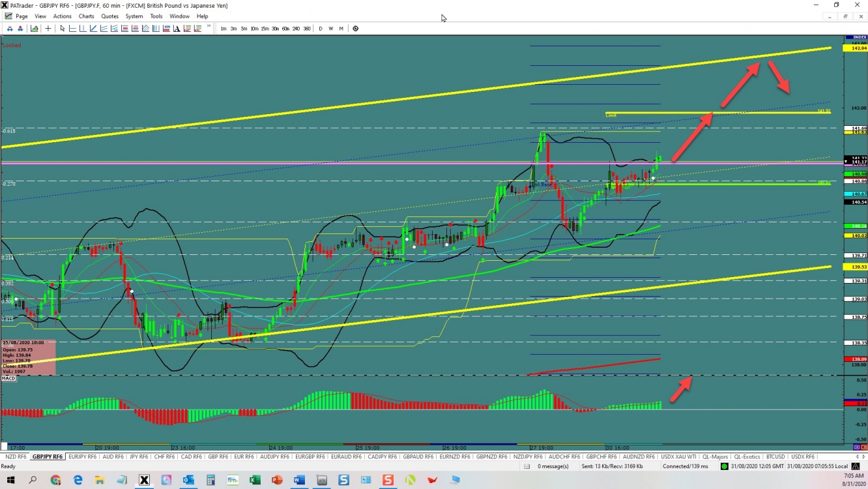Screen dimensions: 868x489
Task: Open Excel from the taskbar
Action: [x=255, y=481]
